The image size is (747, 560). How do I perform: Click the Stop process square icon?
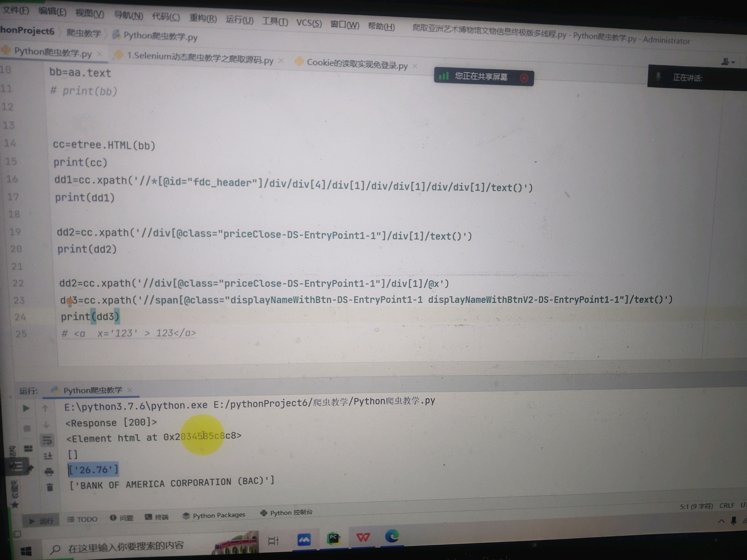click(x=27, y=428)
